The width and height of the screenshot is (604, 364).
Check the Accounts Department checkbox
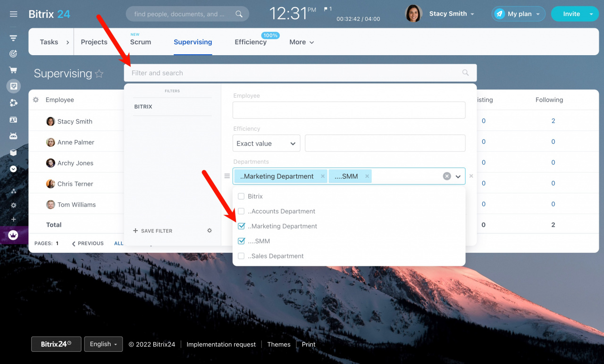click(241, 211)
